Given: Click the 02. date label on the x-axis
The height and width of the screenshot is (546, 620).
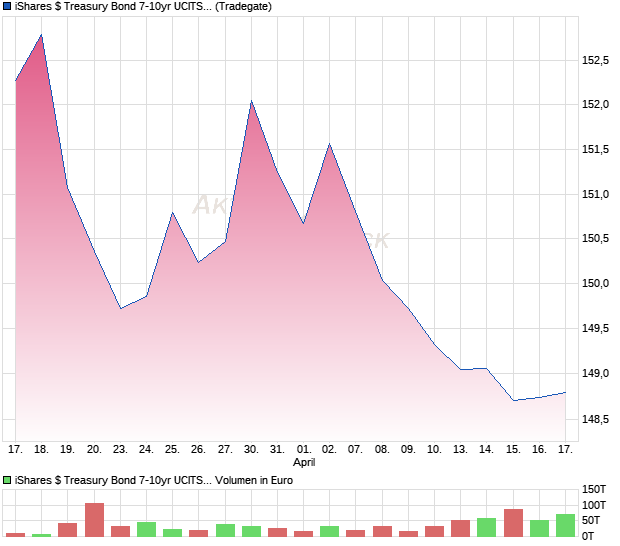Looking at the screenshot, I should point(329,450).
